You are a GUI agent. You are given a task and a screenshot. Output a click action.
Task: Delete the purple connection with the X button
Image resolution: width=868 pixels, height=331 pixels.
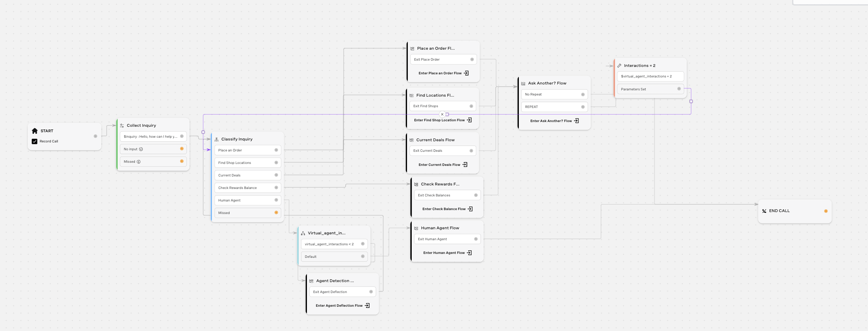click(442, 115)
